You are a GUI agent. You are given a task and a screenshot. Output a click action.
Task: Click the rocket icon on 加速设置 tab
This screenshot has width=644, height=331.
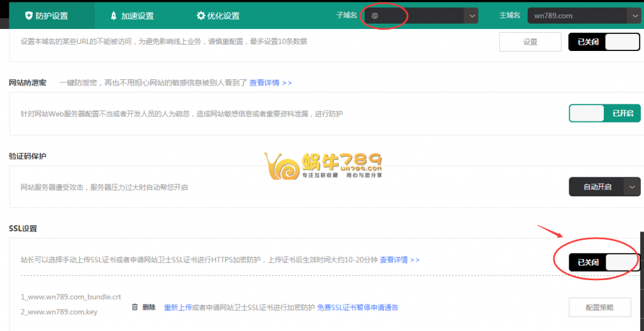coord(113,16)
